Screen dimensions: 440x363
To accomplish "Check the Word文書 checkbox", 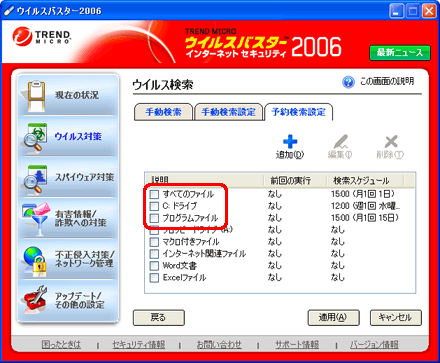I will 154,266.
